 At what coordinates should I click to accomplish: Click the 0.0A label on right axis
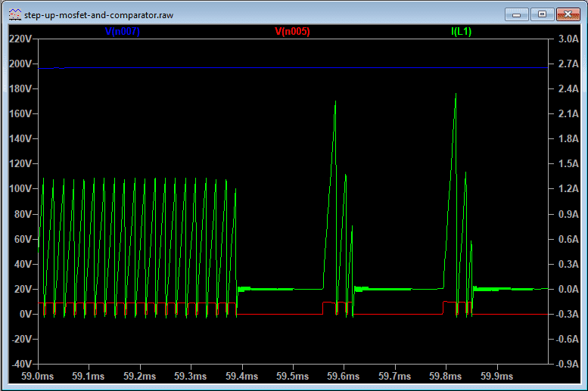[568, 289]
